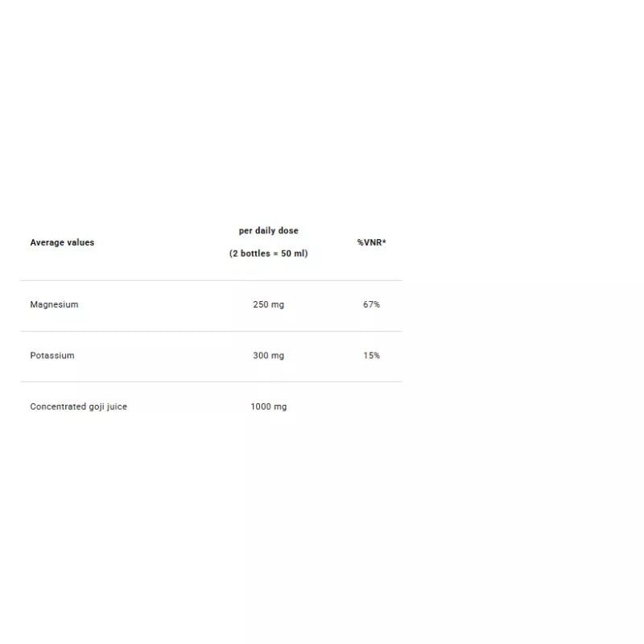Click the 250 mg magnesium value
This screenshot has height=644, width=644.
[x=268, y=305]
